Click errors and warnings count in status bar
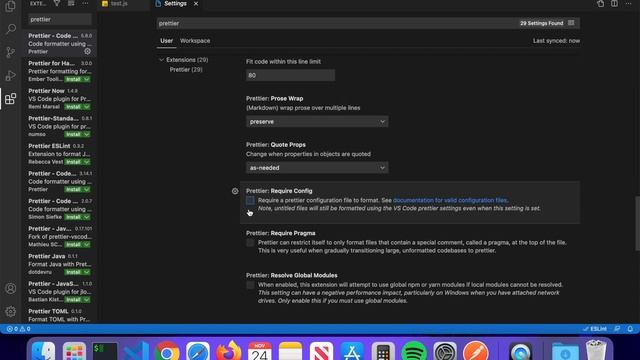The image size is (640, 360). point(18,329)
